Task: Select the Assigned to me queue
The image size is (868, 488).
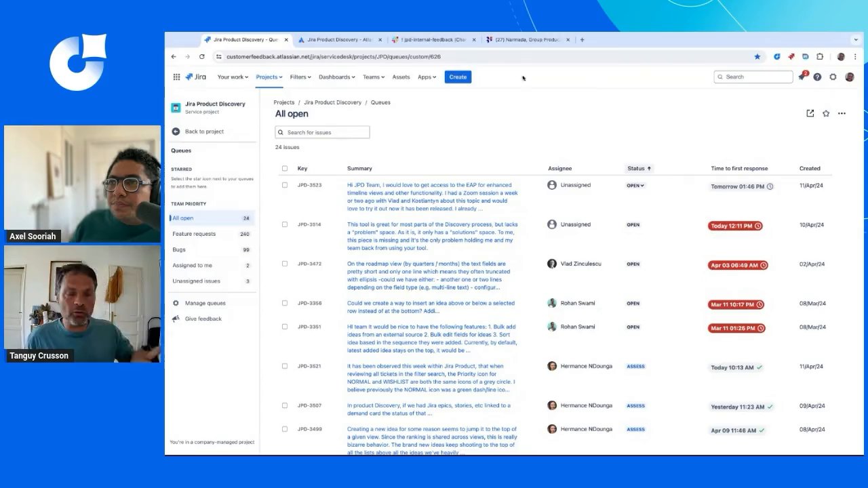Action: click(x=211, y=265)
